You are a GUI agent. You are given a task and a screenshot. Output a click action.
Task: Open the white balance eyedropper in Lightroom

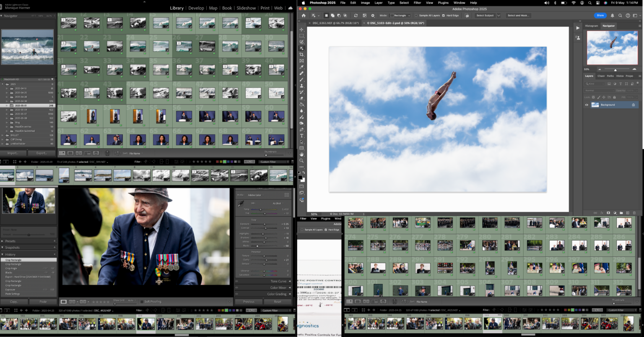click(x=241, y=204)
